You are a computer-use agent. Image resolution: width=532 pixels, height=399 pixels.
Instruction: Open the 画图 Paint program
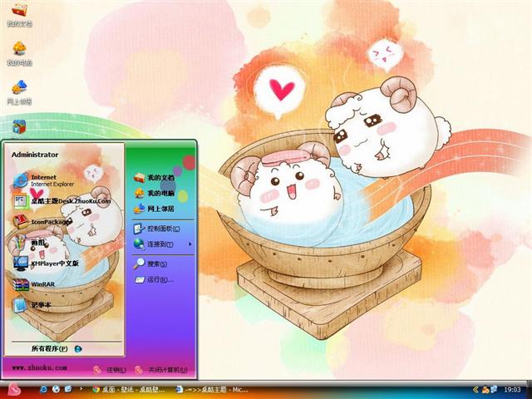pyautogui.click(x=29, y=243)
